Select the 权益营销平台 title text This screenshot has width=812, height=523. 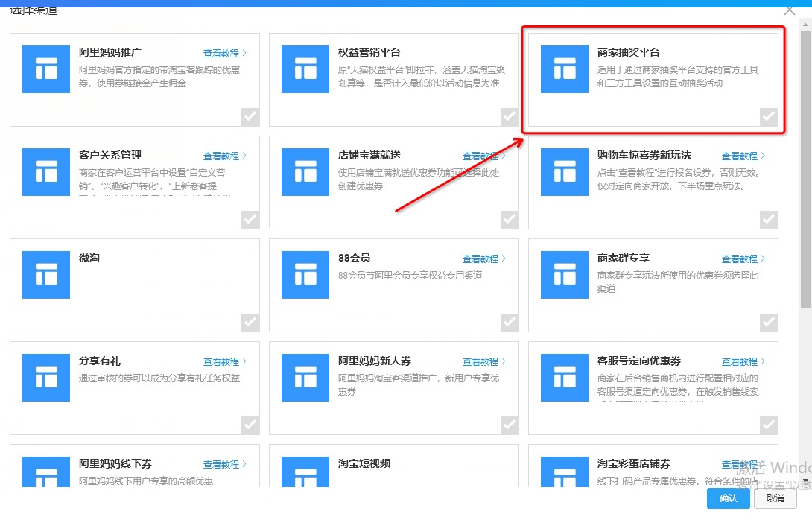point(369,52)
